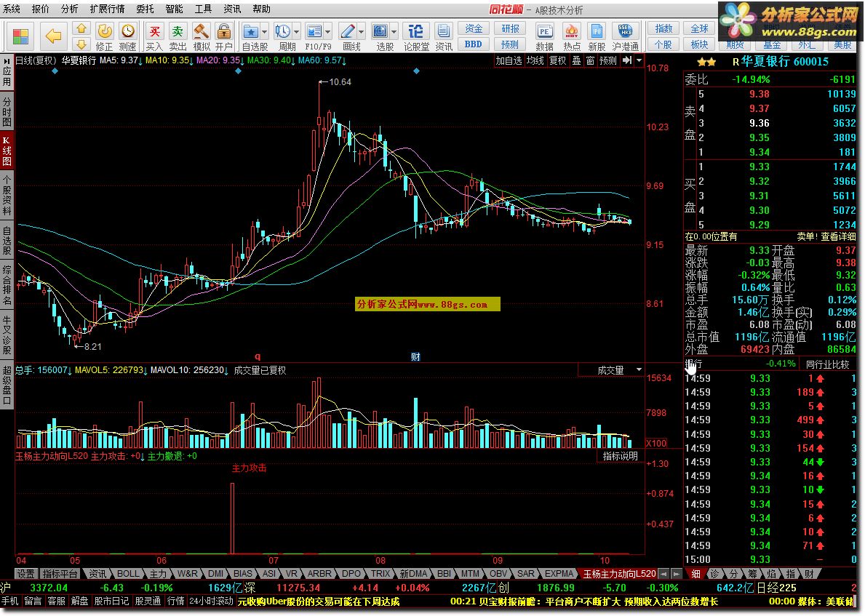Toggle 均线 moving average display

[x=535, y=60]
